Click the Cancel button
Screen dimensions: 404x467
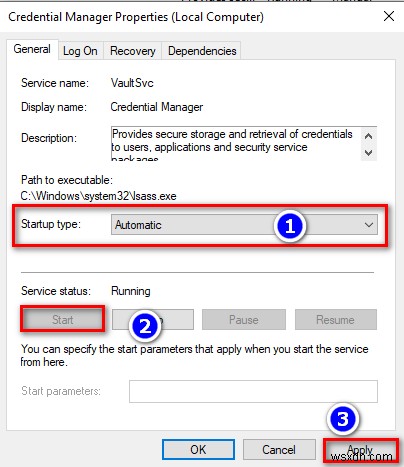coord(279,450)
